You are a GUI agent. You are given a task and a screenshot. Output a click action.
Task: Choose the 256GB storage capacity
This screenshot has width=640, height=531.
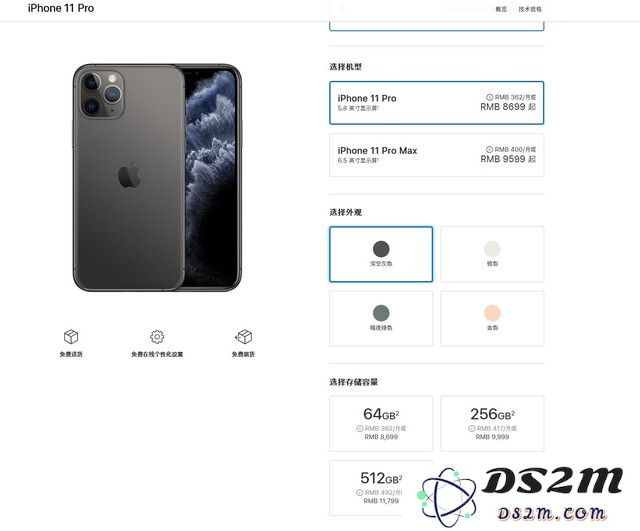click(492, 424)
